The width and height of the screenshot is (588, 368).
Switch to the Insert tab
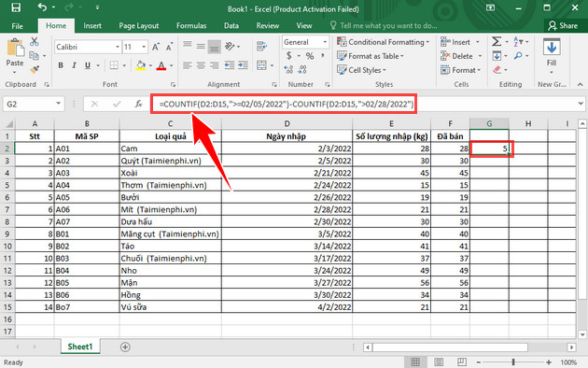click(x=92, y=26)
